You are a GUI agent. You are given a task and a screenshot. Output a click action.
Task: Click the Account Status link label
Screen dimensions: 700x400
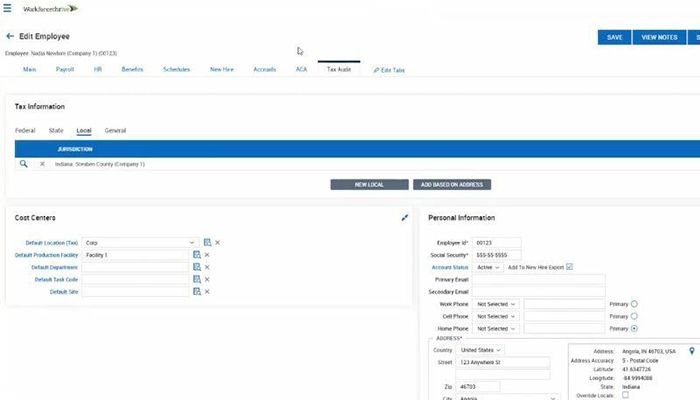tap(450, 267)
